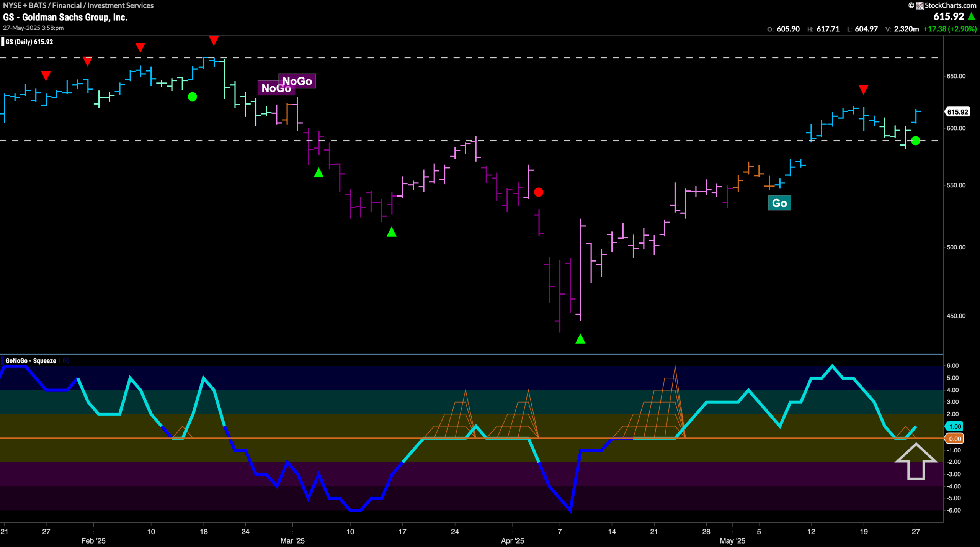Click the 650.00 price axis label
The image size is (980, 547).
(956, 76)
